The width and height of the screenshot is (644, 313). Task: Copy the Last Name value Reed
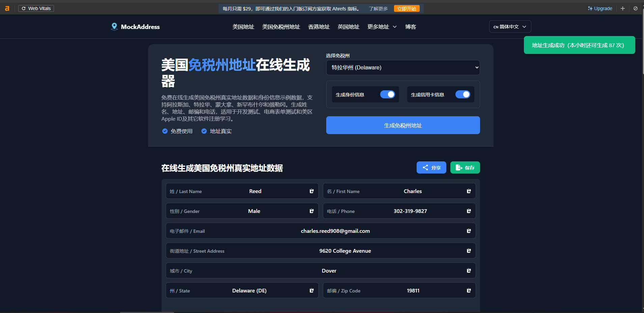[x=311, y=191]
